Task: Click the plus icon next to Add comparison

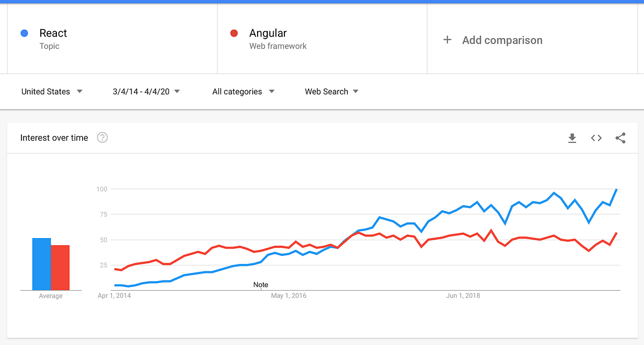Action: coord(447,40)
